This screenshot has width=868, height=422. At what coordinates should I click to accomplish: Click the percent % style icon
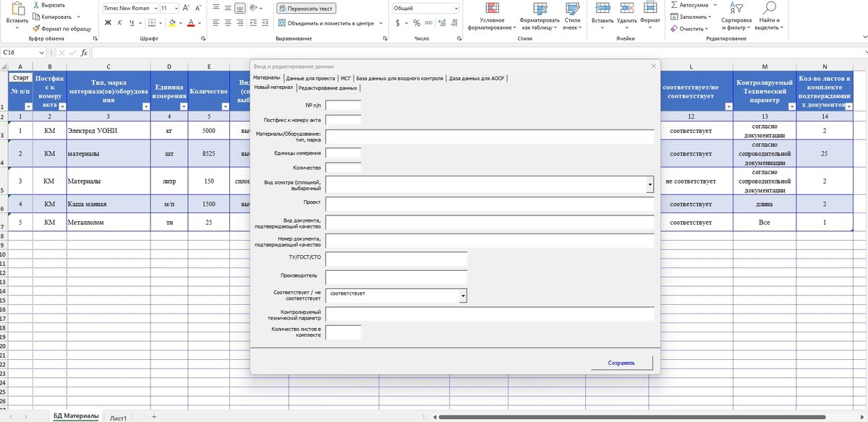click(x=417, y=22)
